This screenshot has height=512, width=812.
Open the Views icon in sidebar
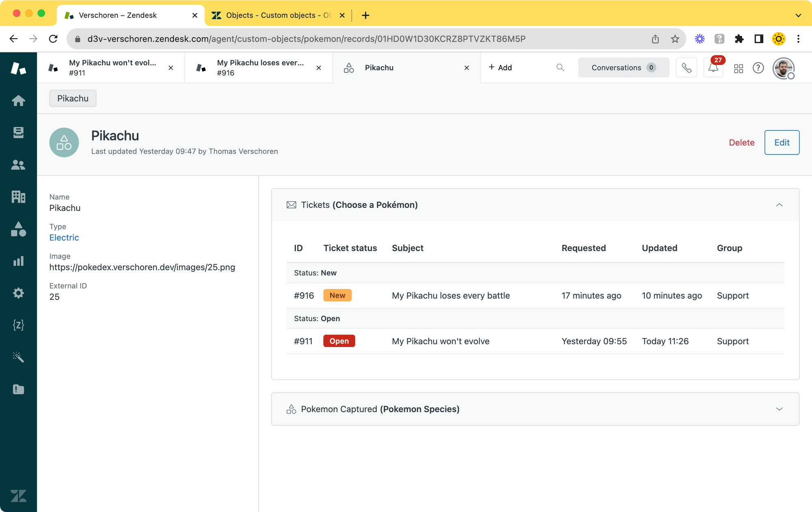[x=18, y=132]
